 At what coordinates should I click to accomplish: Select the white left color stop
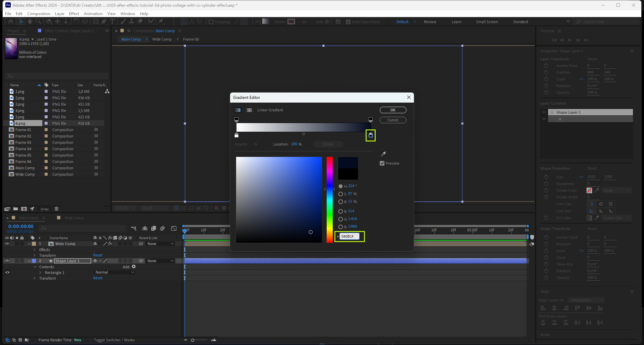tap(236, 135)
